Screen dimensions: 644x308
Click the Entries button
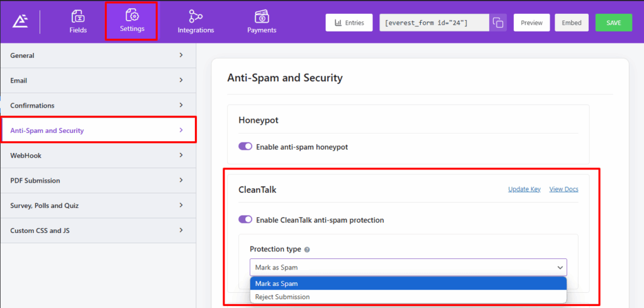point(349,23)
